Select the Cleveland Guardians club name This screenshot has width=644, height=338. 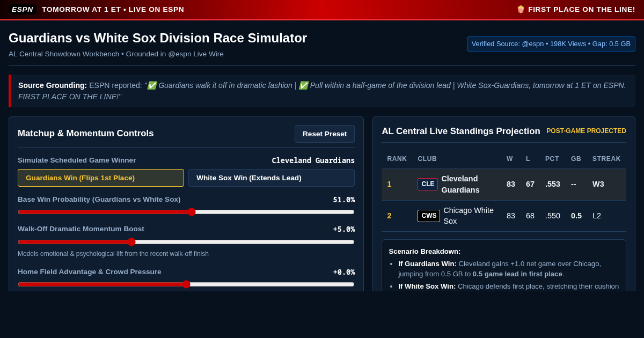click(x=460, y=184)
